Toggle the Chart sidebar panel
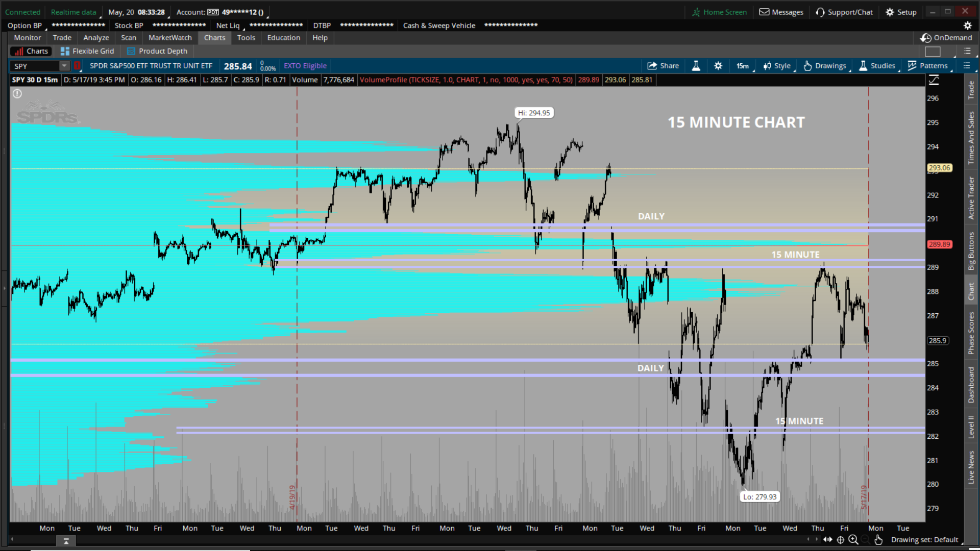The image size is (980, 551). 971,291
